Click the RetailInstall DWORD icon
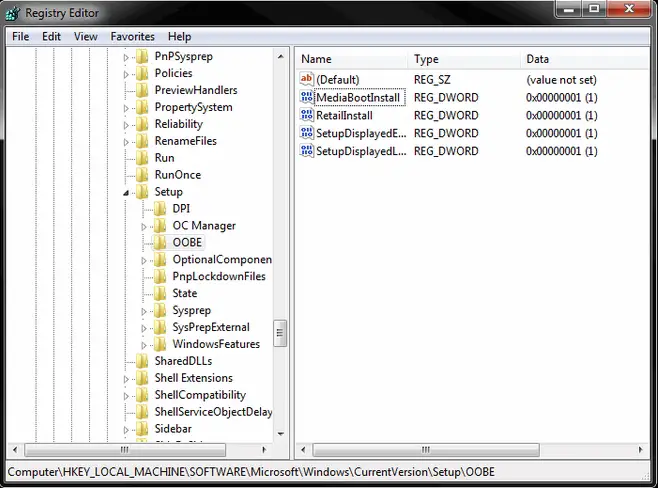Image resolution: width=658 pixels, height=488 pixels. coord(307,115)
